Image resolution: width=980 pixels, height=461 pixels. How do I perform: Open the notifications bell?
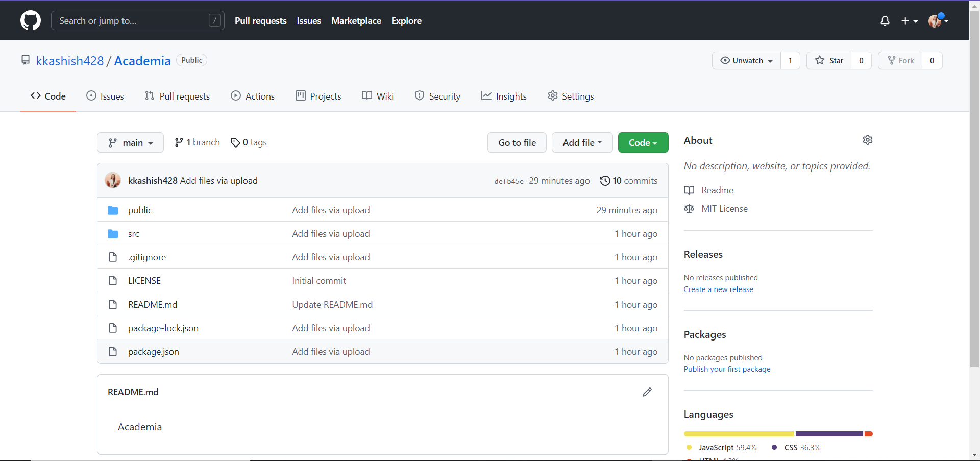point(885,21)
